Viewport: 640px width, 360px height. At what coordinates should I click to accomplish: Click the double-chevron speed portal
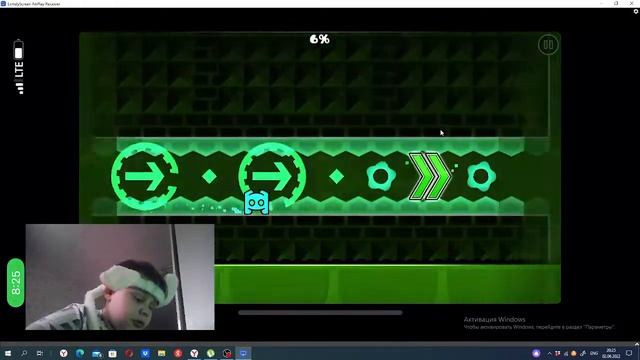[x=429, y=176]
